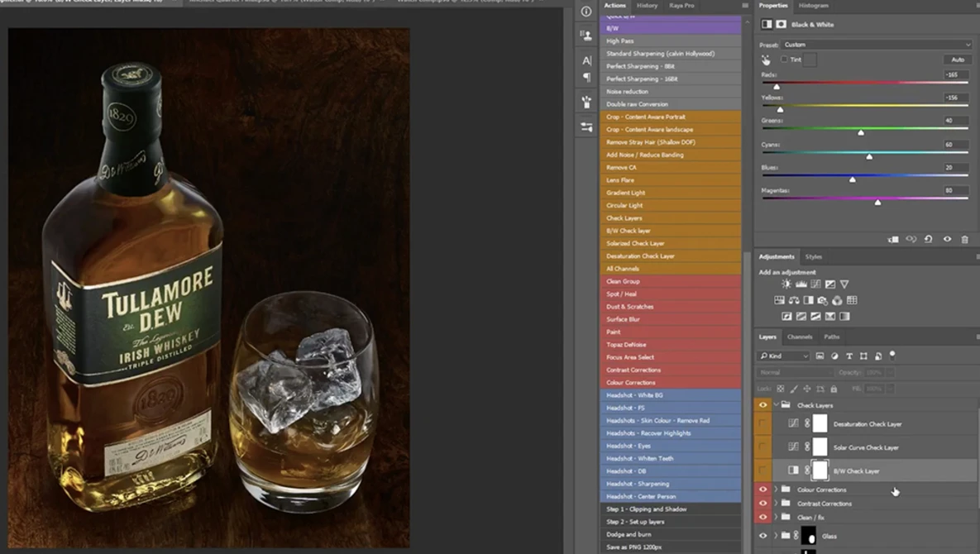Hide the Glass group
Viewport: 980px width, 554px height.
pos(762,536)
